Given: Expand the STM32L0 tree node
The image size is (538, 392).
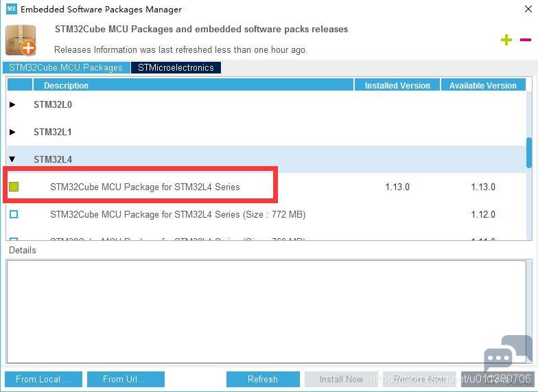Looking at the screenshot, I should (x=12, y=104).
